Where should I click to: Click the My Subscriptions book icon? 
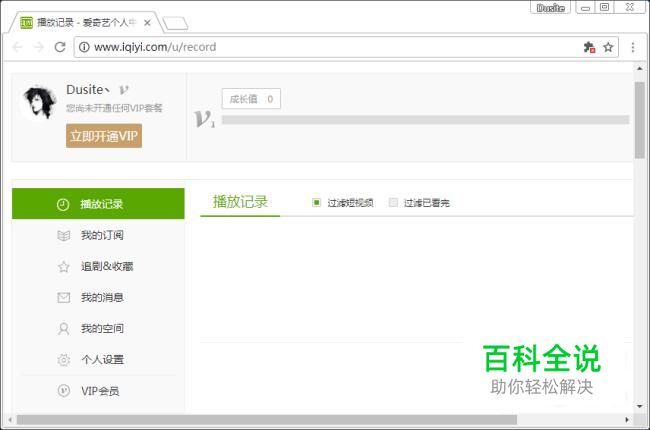click(x=63, y=236)
